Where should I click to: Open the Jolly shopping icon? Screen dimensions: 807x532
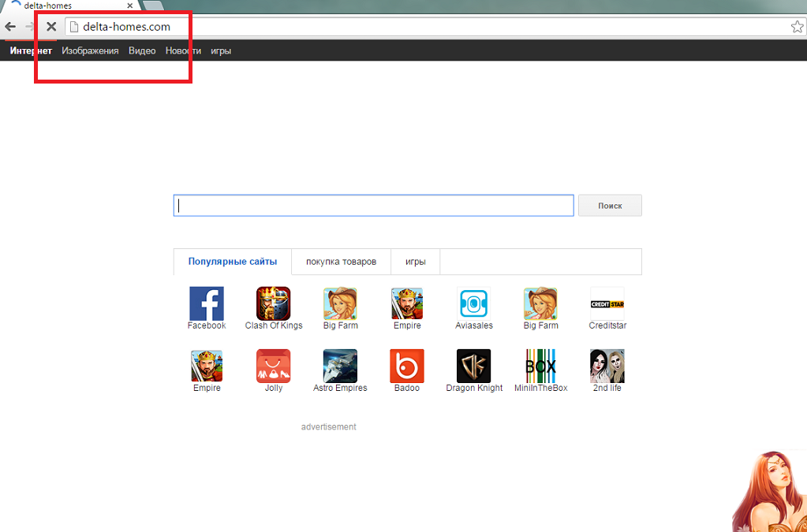[x=273, y=366]
